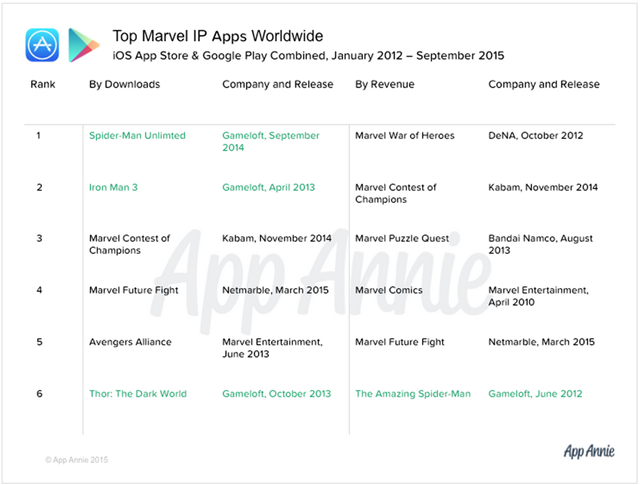This screenshot has height=485, width=640.
Task: Click Thor: The Dark World entry
Action: coord(138,394)
